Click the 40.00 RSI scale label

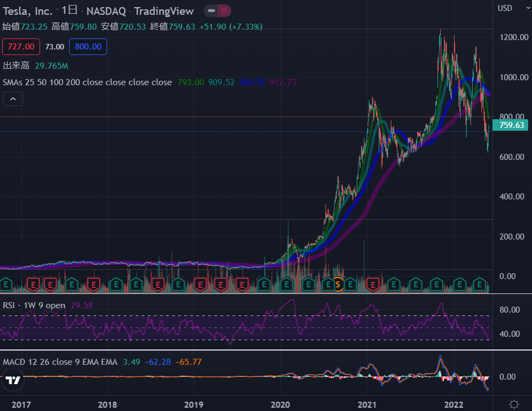coord(509,334)
